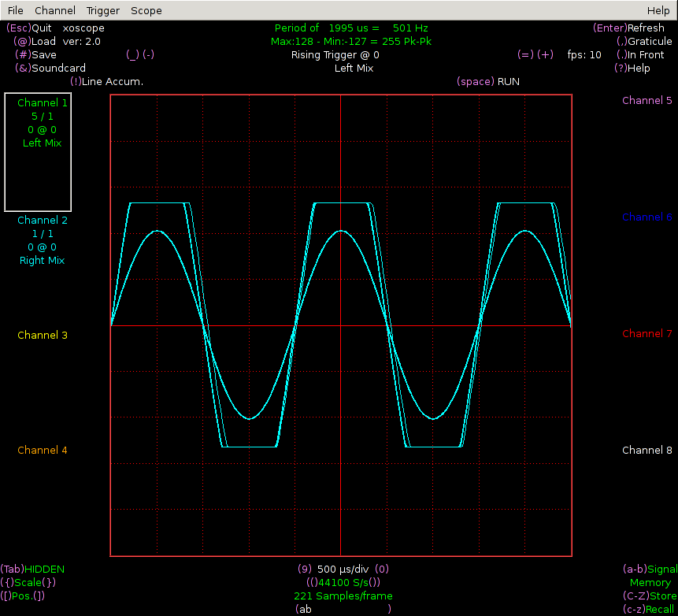
Task: Click (&) Soundcard input option
Action: (x=50, y=69)
